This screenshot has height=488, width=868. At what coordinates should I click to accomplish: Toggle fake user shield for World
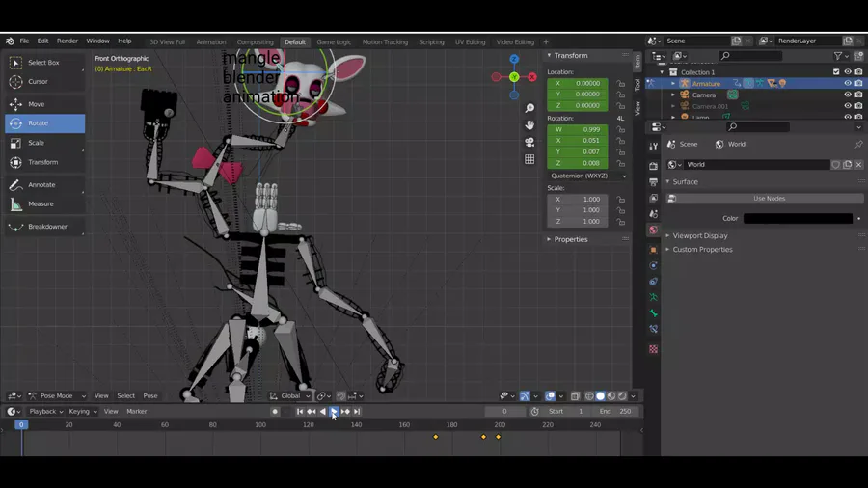point(836,164)
